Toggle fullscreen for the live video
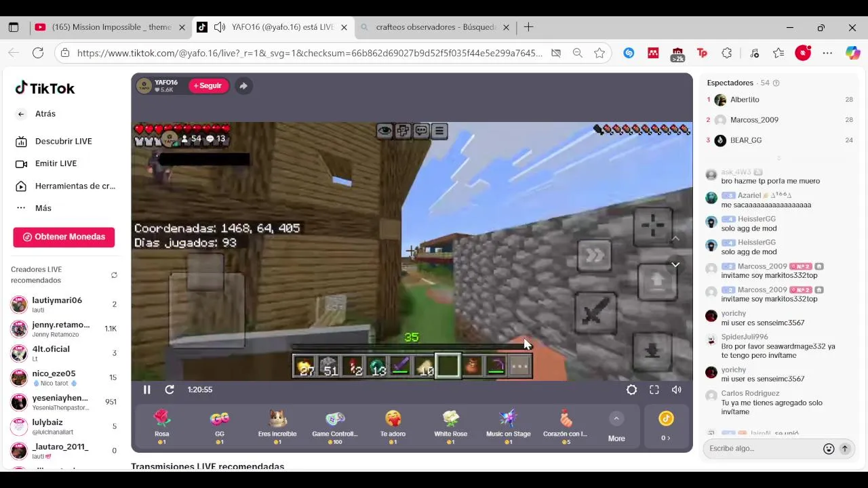This screenshot has width=868, height=488. point(654,390)
